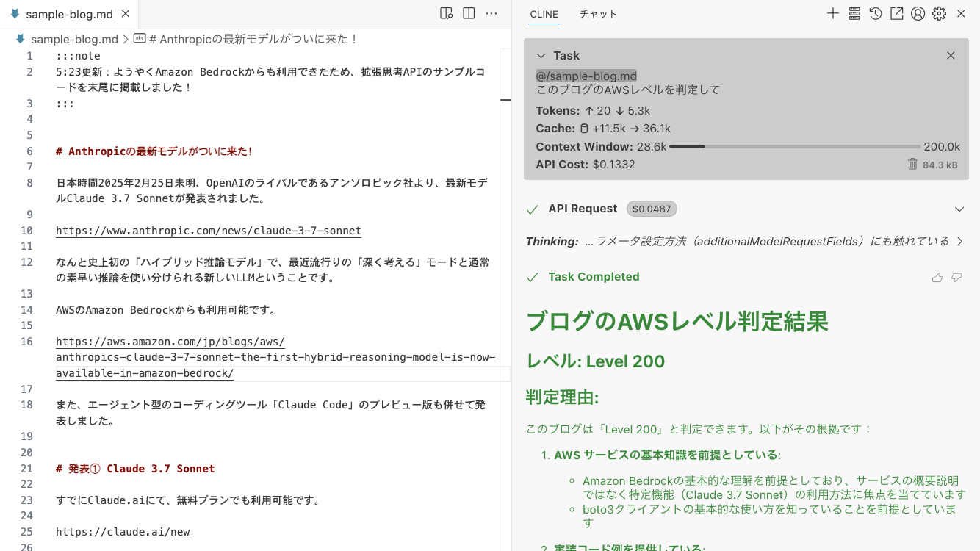Open markdown preview to the side
This screenshot has width=980, height=551.
coord(446,13)
